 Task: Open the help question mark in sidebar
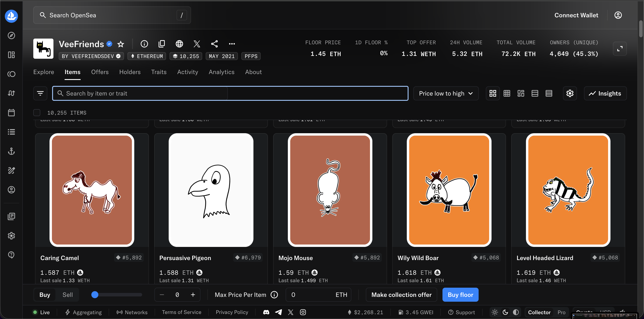11,255
